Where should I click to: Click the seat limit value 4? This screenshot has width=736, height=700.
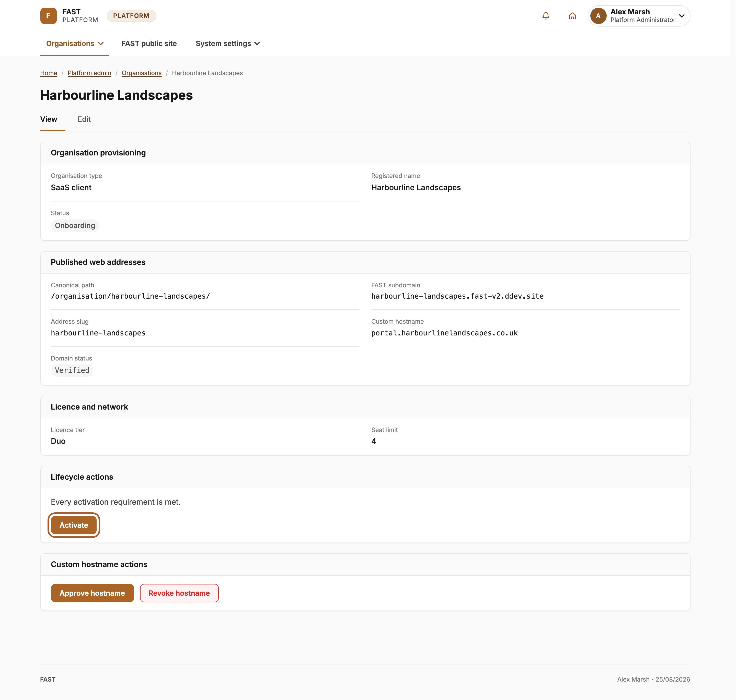(373, 441)
